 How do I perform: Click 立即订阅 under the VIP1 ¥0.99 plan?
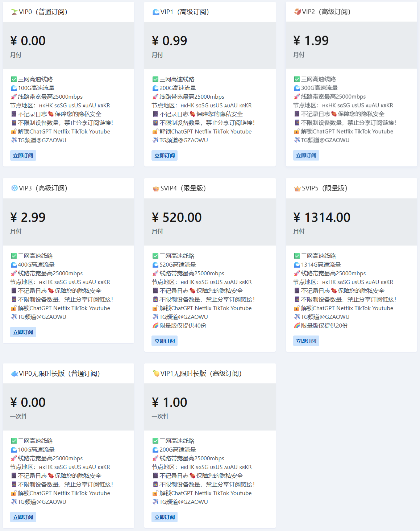(165, 156)
